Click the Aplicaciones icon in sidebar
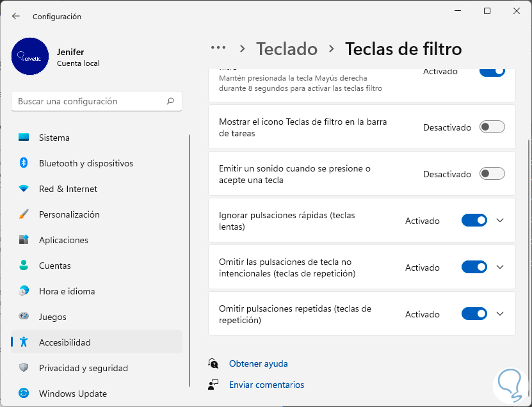532x407 pixels. pyautogui.click(x=24, y=240)
